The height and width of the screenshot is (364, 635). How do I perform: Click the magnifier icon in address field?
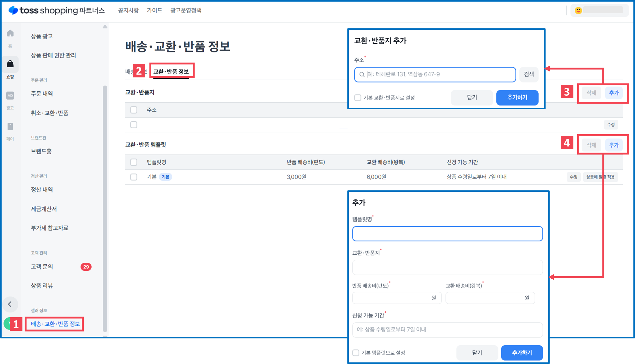tap(362, 75)
